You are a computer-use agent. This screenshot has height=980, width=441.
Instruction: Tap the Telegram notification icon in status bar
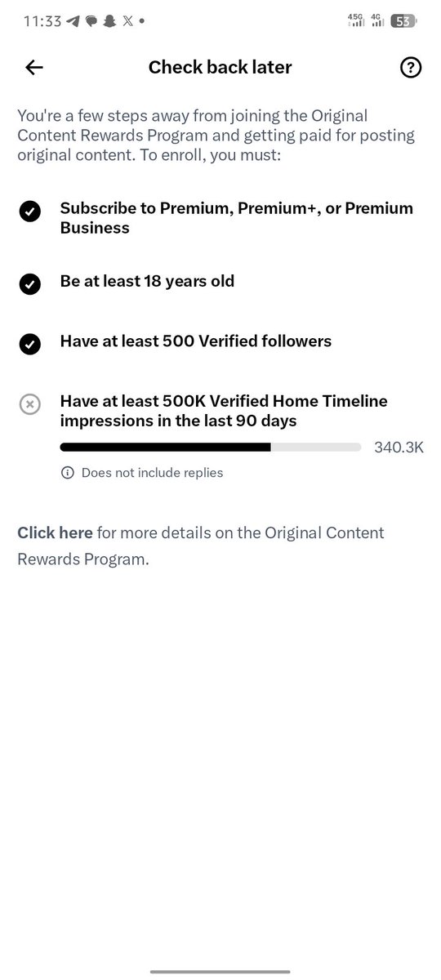click(x=73, y=21)
